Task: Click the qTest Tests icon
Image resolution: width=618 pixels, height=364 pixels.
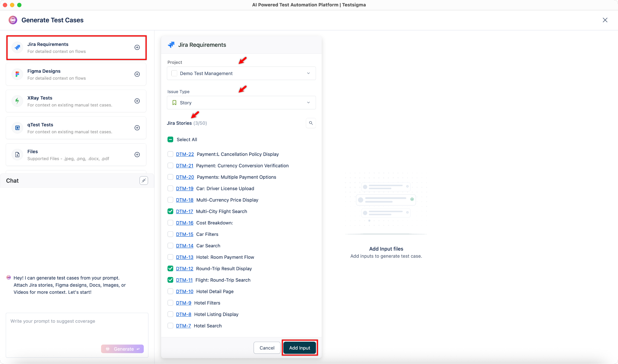Action: (18, 128)
